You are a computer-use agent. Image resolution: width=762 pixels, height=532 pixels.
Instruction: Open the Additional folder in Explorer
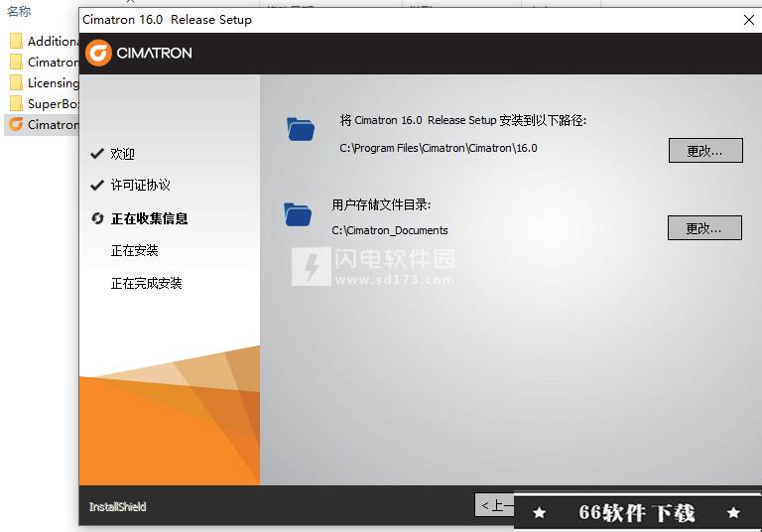pos(43,42)
